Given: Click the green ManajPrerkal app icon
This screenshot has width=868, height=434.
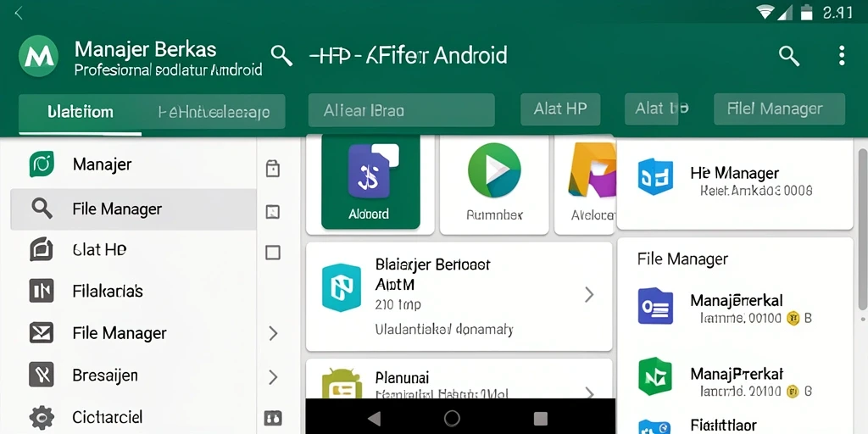Looking at the screenshot, I should pos(655,376).
